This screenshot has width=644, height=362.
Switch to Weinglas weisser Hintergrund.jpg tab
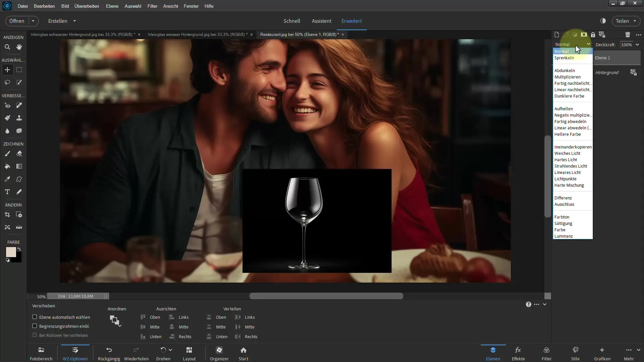198,35
